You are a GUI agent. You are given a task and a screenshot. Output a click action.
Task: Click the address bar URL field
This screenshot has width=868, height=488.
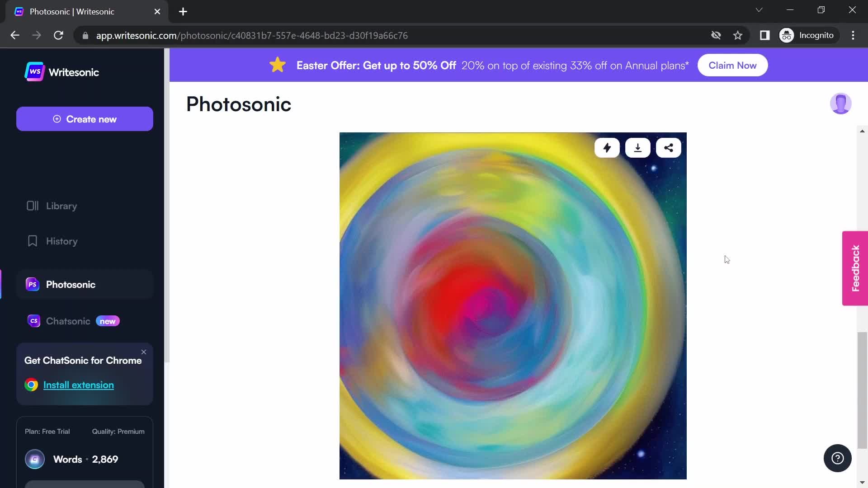click(x=252, y=36)
